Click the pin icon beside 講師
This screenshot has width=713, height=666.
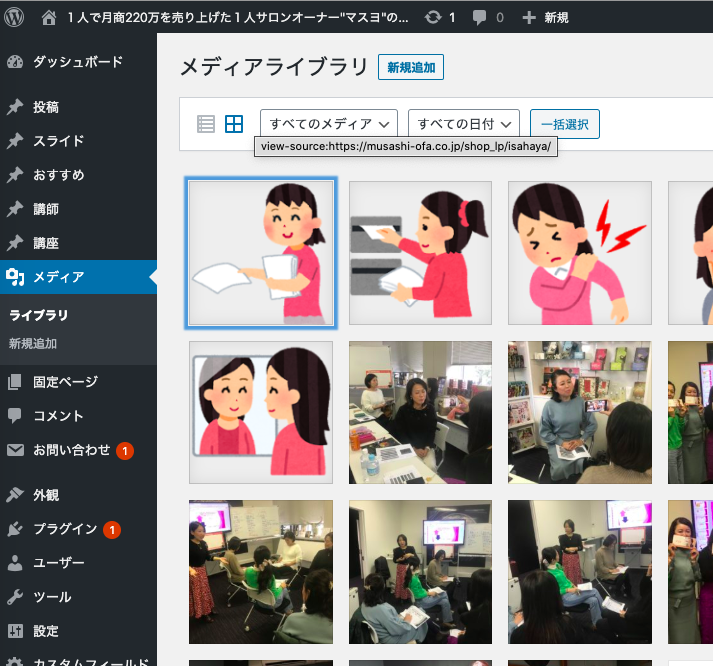(x=15, y=209)
